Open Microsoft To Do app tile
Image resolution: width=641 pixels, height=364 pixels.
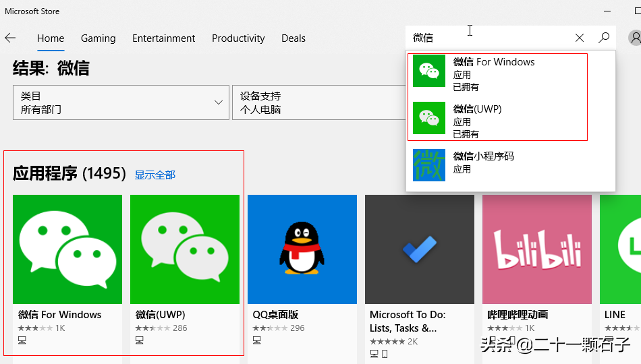tap(420, 249)
